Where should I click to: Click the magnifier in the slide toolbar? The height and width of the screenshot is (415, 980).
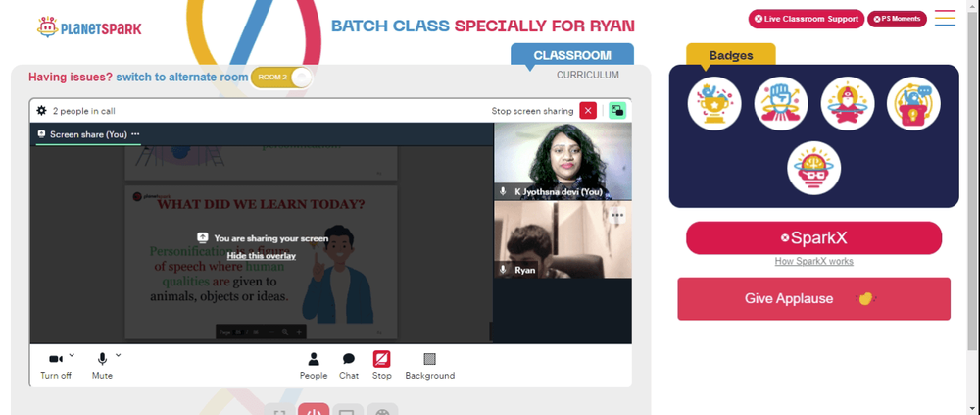[x=285, y=332]
